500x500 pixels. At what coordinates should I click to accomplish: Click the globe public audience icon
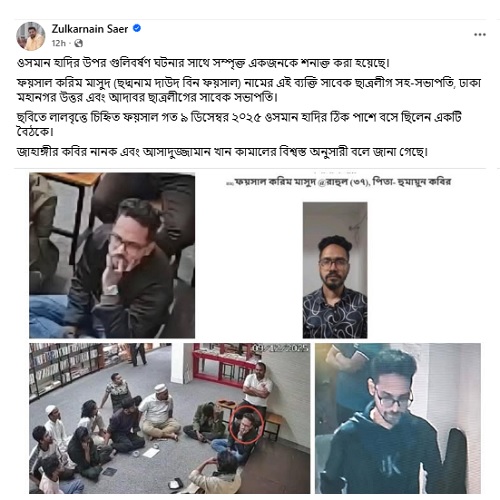point(79,43)
